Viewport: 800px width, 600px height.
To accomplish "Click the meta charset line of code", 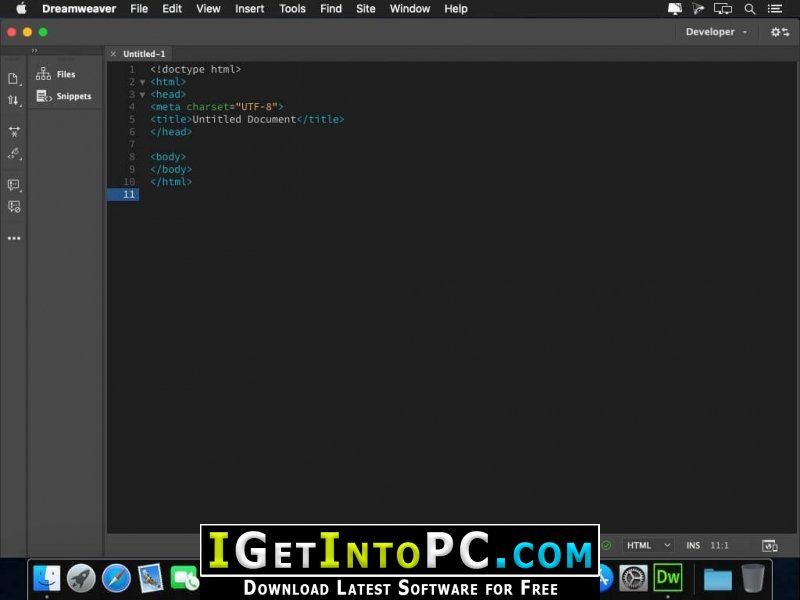I will 216,107.
